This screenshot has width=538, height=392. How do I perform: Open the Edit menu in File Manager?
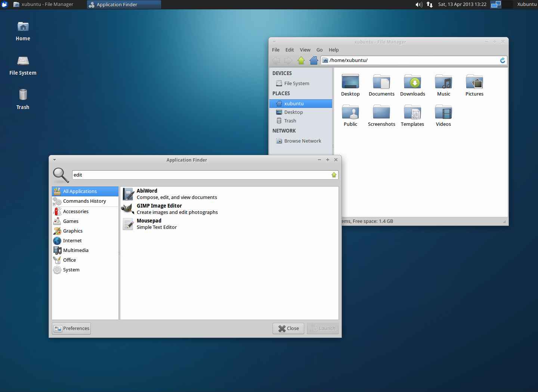click(x=290, y=50)
